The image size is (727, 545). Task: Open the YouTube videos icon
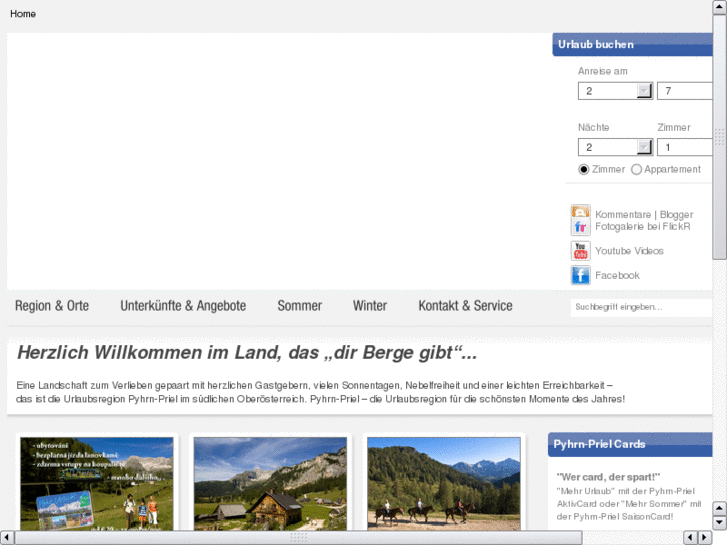[580, 251]
